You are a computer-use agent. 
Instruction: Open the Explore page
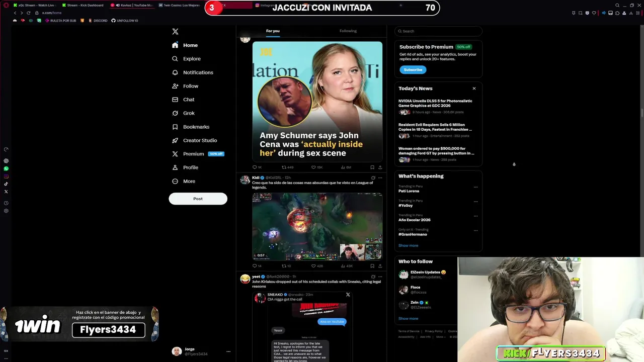186,59
